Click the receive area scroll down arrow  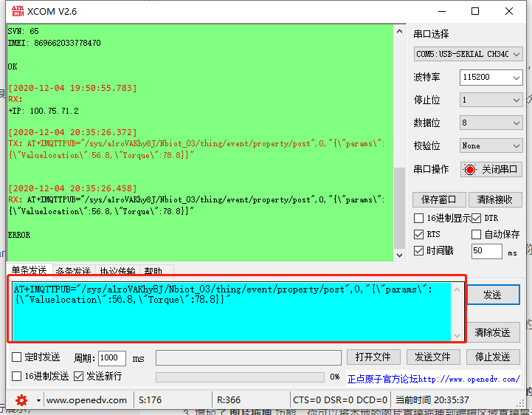point(400,255)
